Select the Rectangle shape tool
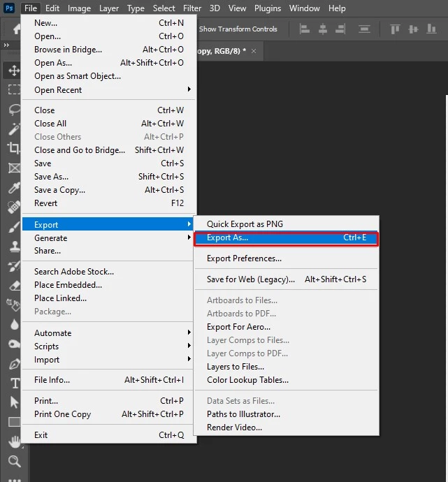 click(x=14, y=422)
